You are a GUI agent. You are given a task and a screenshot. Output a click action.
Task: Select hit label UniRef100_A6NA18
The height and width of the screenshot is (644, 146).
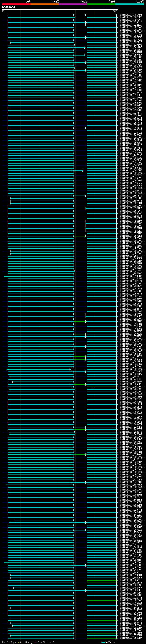(131, 580)
